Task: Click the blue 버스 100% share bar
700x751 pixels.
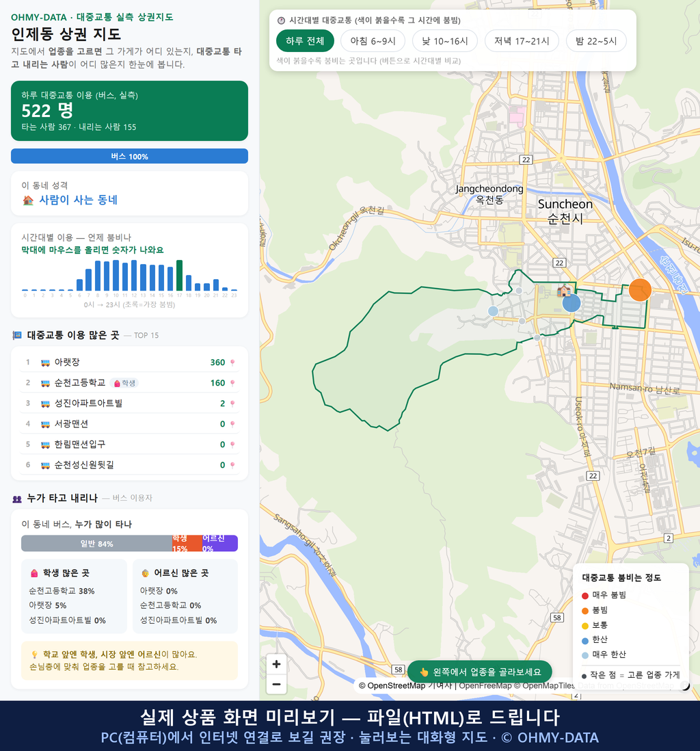Action: [x=129, y=156]
